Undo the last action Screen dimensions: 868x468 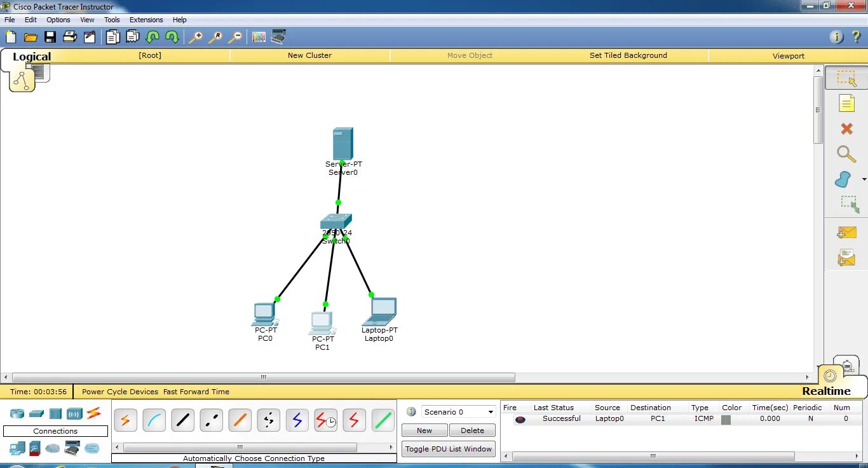coord(153,37)
